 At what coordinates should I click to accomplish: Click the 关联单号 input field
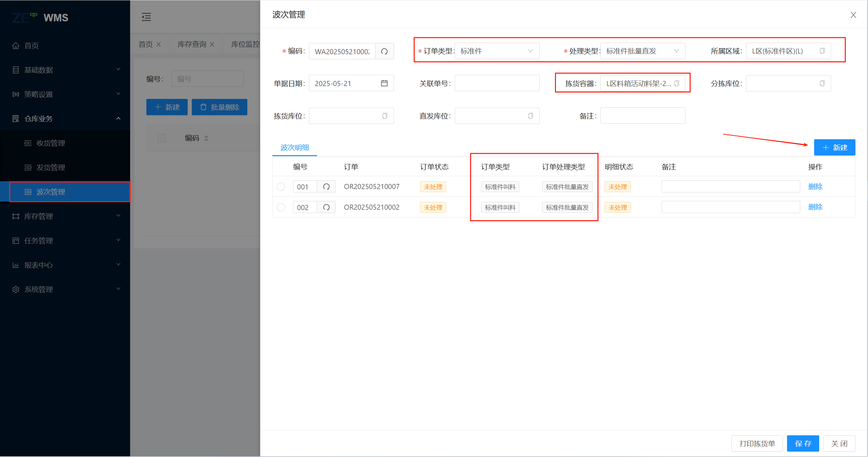point(497,83)
